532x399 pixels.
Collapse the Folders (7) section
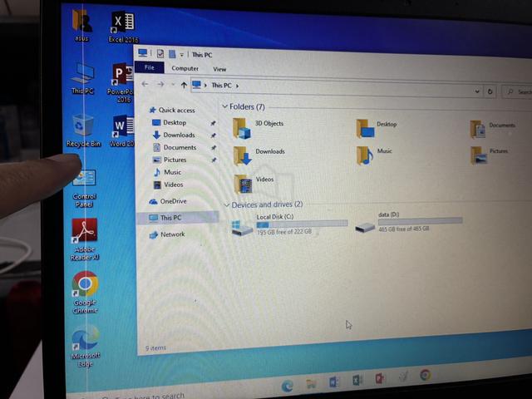pos(224,106)
